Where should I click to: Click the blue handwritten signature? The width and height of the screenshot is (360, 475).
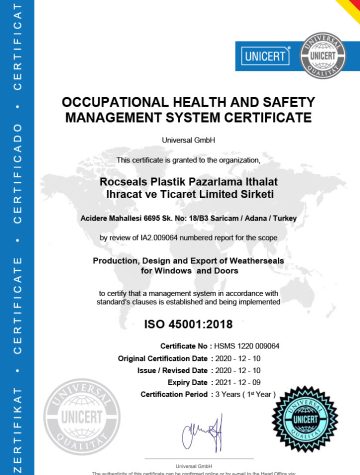pos(203,432)
